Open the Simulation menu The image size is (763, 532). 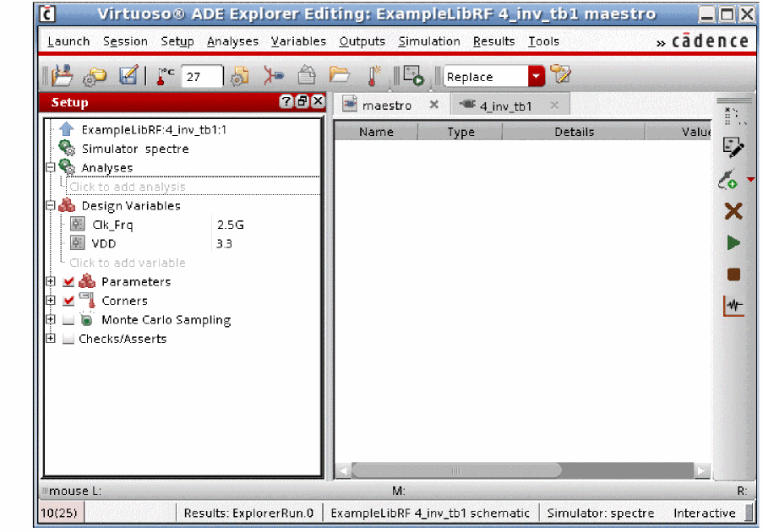[429, 41]
